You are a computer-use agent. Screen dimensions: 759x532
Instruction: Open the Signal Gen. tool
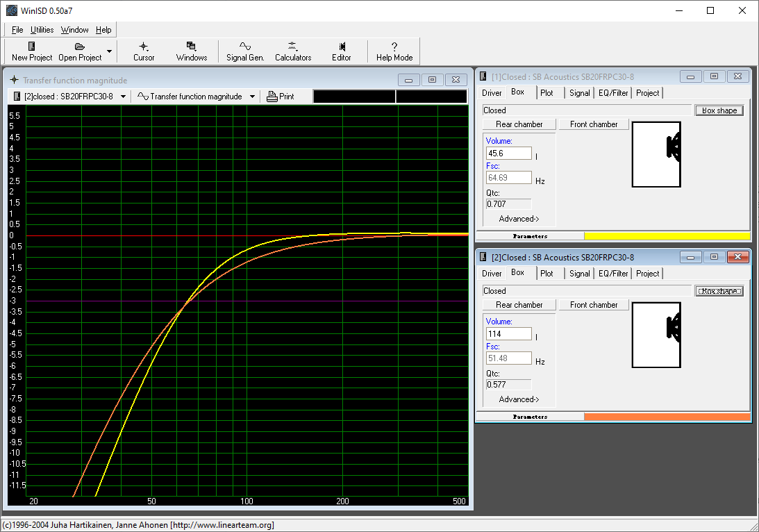(245, 51)
